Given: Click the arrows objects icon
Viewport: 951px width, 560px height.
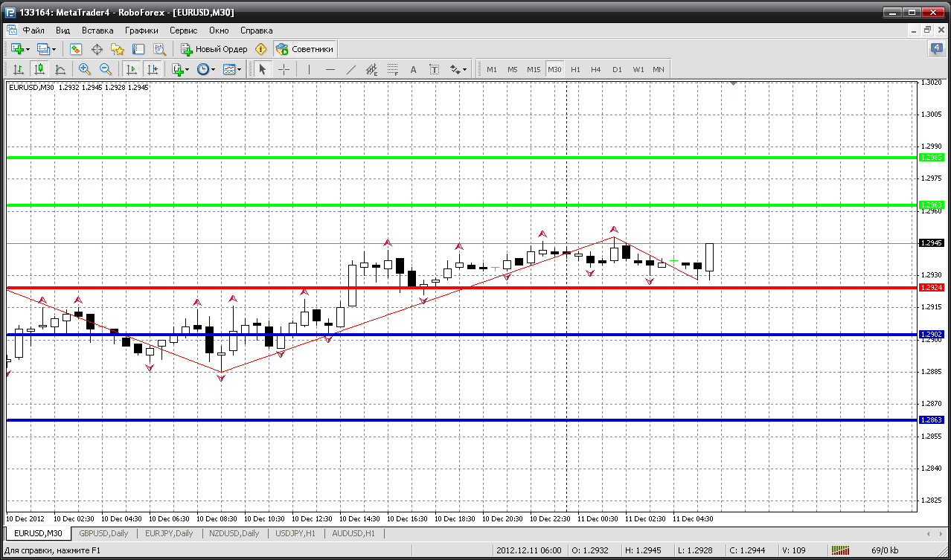Looking at the screenshot, I should pos(454,69).
